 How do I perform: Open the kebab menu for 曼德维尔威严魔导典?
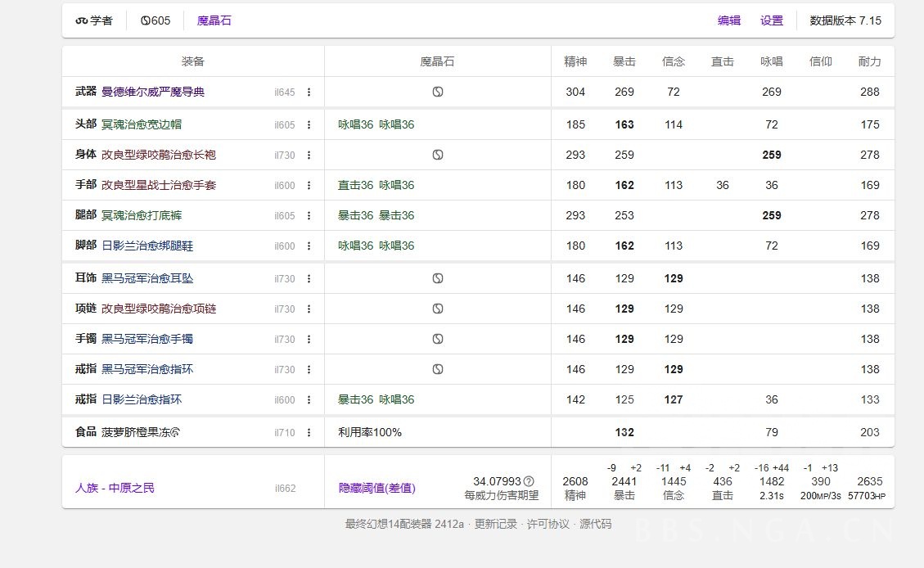coord(309,92)
